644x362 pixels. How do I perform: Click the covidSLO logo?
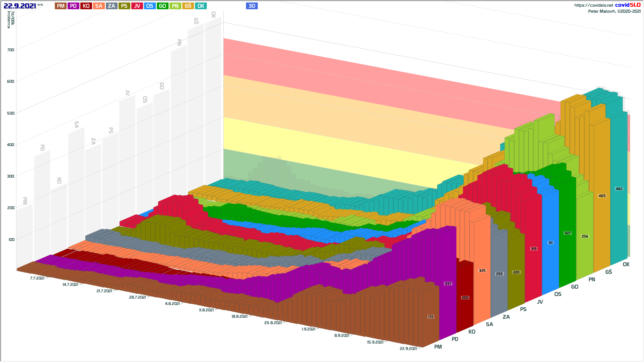[628, 5]
